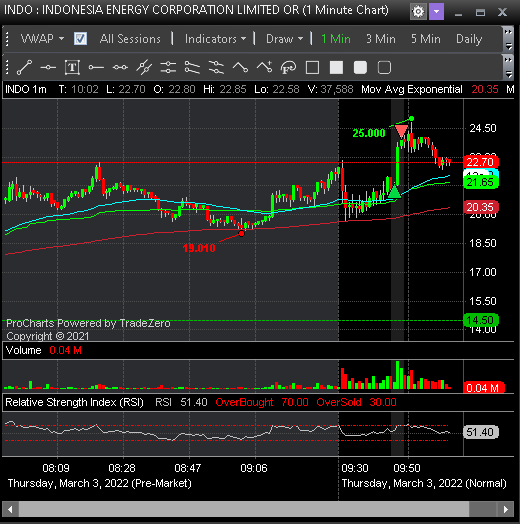Open the drawing toolbar options arrow

coord(508,74)
